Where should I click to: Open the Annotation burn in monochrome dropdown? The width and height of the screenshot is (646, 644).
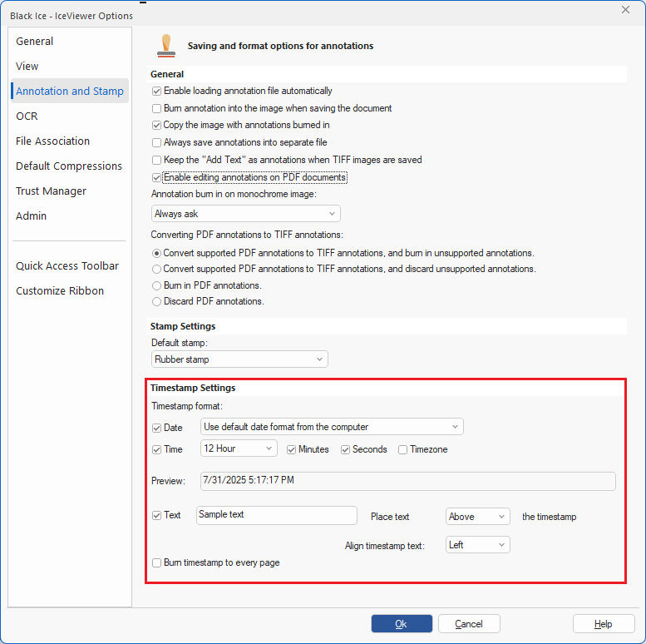[245, 214]
